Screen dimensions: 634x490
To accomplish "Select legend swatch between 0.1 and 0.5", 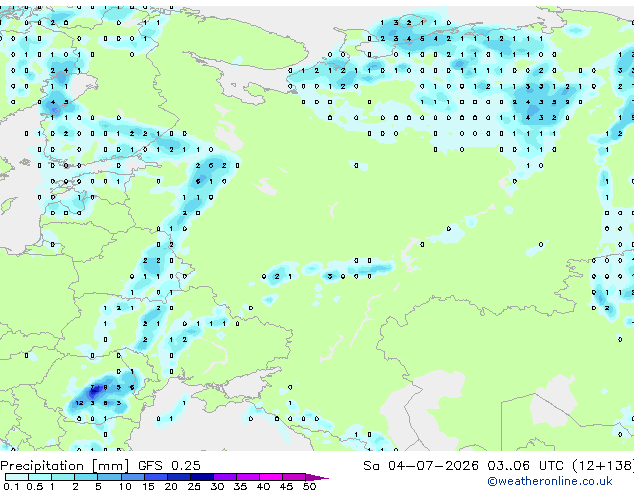I will pos(17,477).
